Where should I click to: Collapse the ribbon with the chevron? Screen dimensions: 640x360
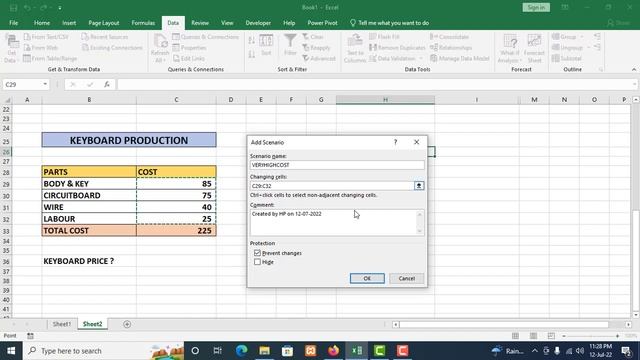[634, 70]
